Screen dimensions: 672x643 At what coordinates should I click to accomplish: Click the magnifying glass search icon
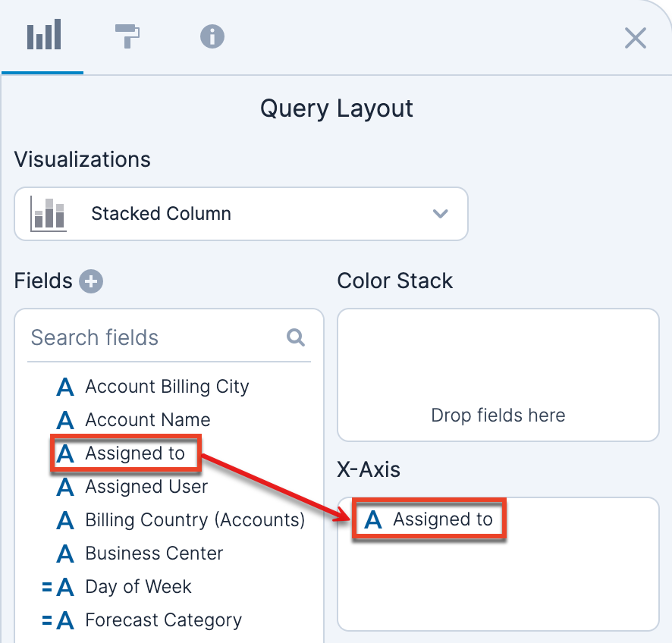click(x=295, y=337)
